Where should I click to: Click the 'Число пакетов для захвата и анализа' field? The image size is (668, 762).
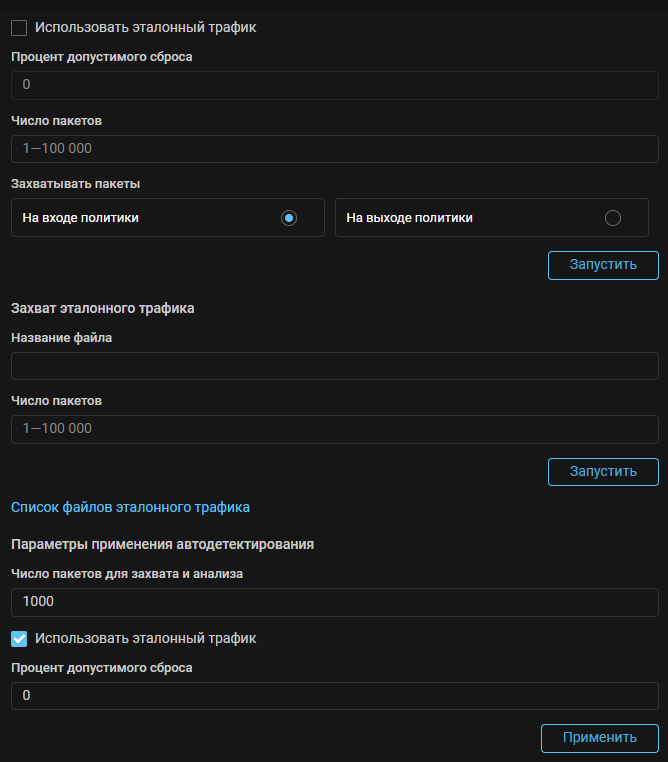tap(334, 602)
